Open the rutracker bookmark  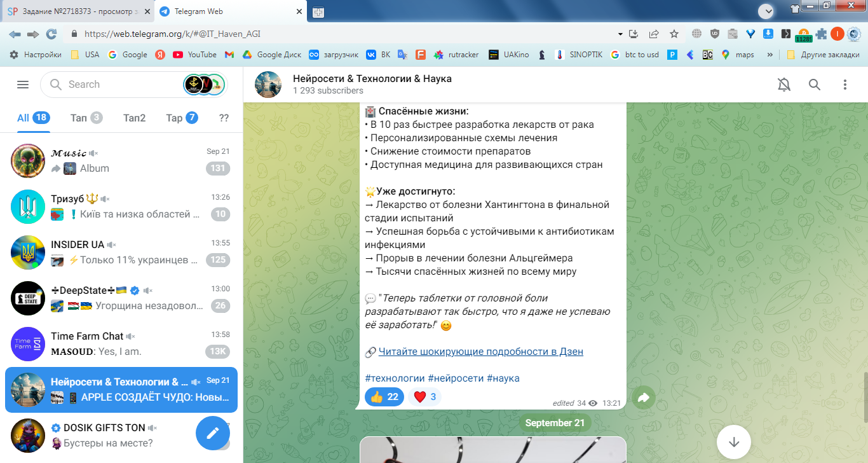(x=456, y=55)
